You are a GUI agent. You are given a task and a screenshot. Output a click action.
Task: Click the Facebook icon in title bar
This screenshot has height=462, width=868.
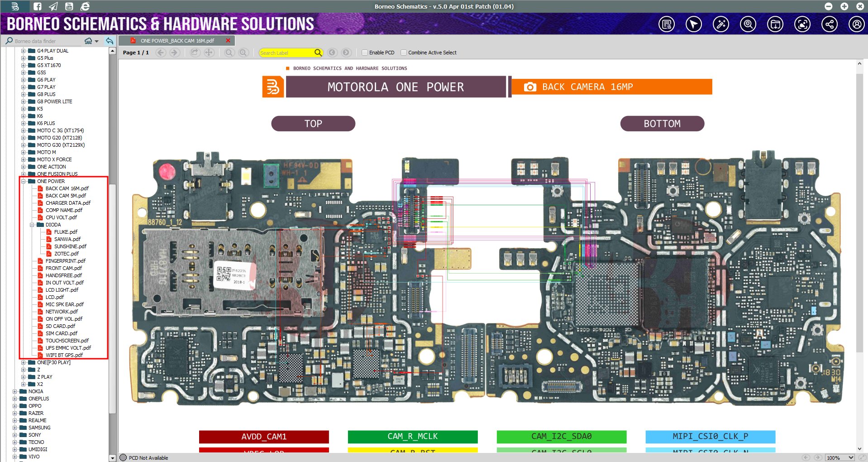pyautogui.click(x=38, y=6)
